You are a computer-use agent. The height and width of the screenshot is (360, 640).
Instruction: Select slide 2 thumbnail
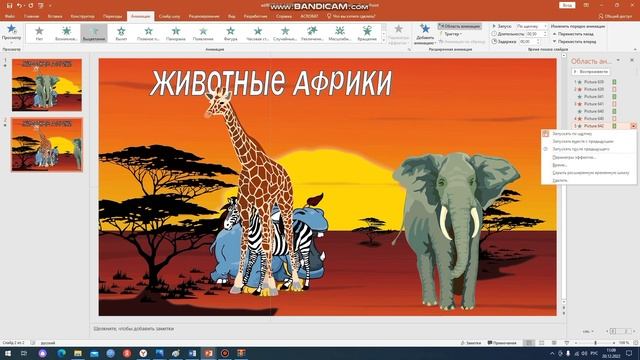(47, 145)
